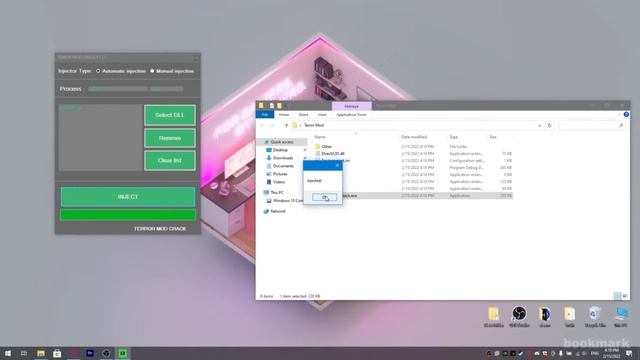Click the first Process field in the injector
The image size is (640, 360).
pyautogui.click(x=118, y=89)
